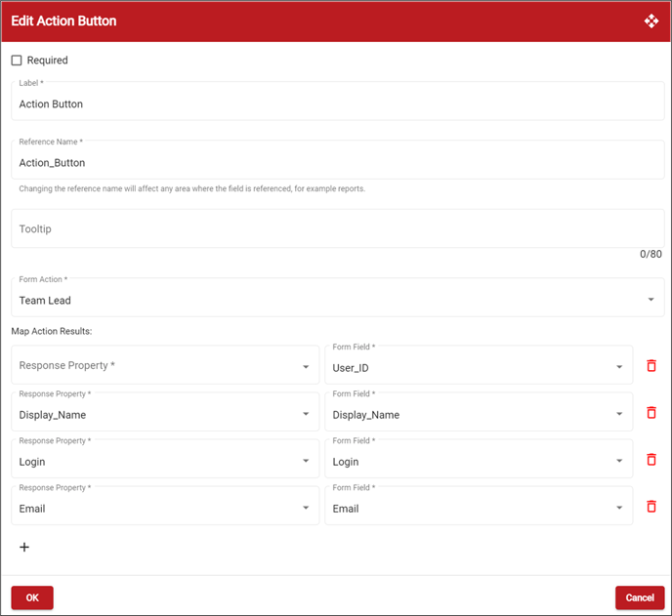Delete the User_ID mapping row
Image resolution: width=672 pixels, height=616 pixels.
point(651,366)
